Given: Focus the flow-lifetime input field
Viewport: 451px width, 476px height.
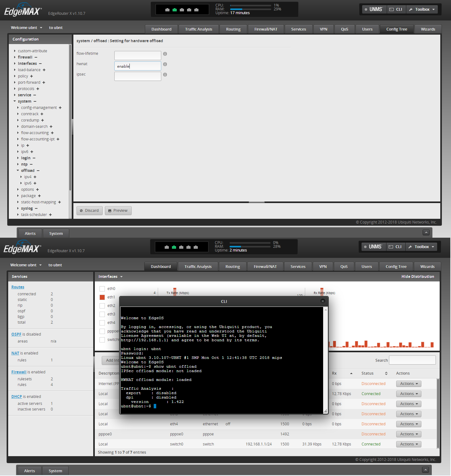Looking at the screenshot, I should pos(138,55).
